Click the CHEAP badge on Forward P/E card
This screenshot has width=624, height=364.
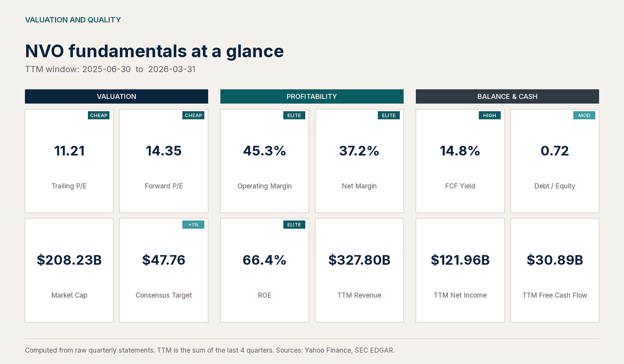193,115
